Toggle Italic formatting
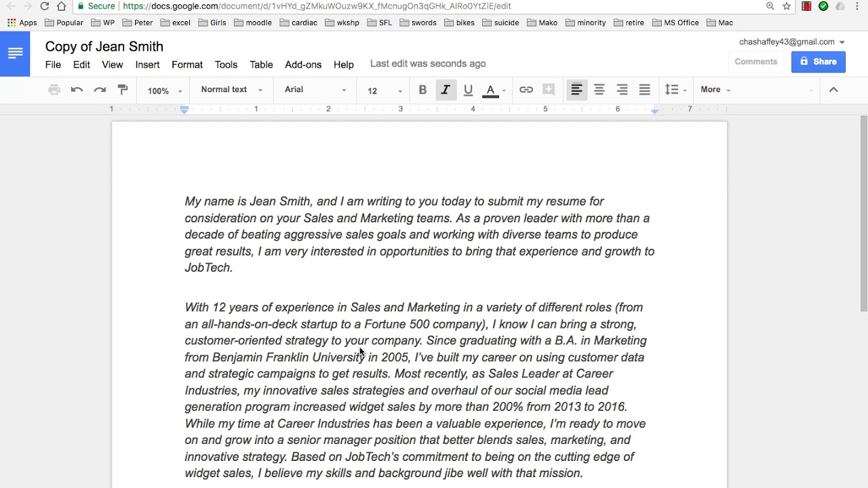This screenshot has height=488, width=868. tap(446, 89)
